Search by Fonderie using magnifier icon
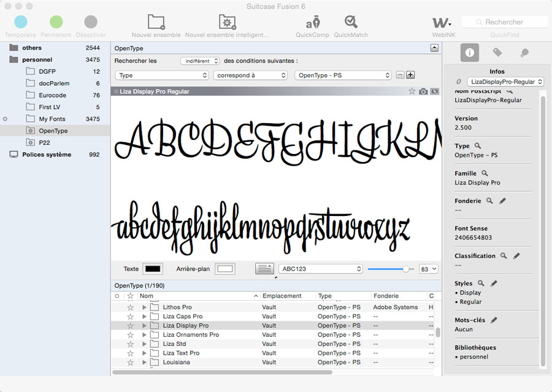This screenshot has height=392, width=552. tap(489, 201)
